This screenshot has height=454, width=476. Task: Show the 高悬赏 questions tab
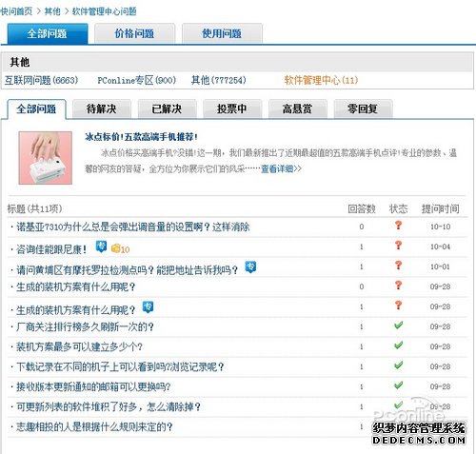[297, 109]
